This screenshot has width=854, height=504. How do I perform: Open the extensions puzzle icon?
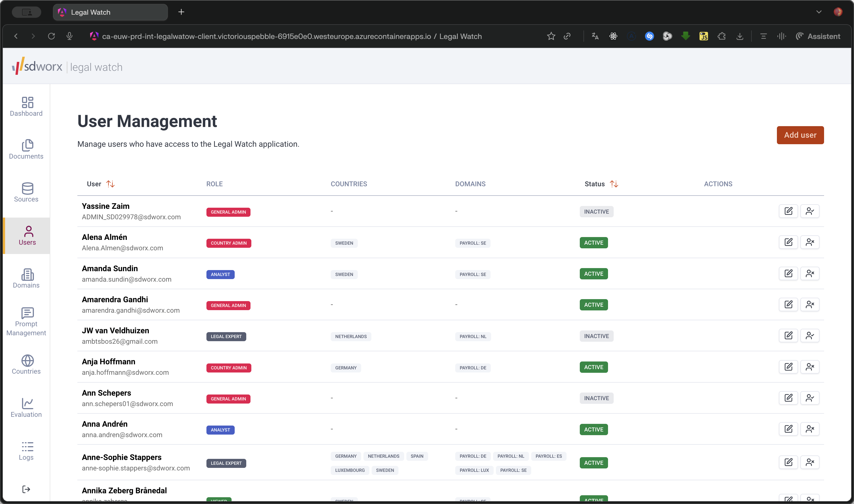(x=722, y=36)
